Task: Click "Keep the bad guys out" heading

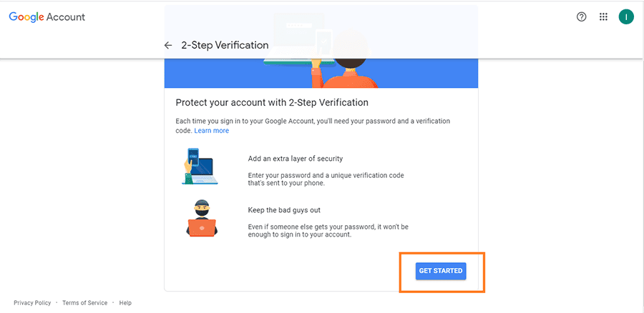Action: [x=284, y=210]
